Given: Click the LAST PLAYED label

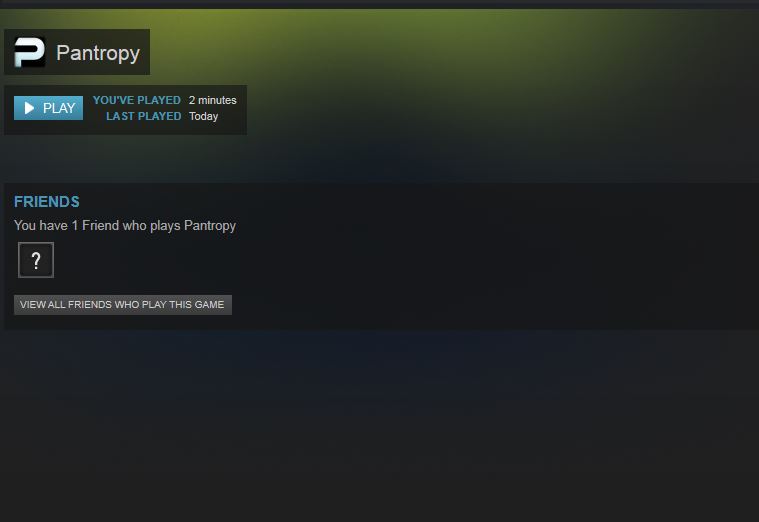Looking at the screenshot, I should pyautogui.click(x=143, y=116).
